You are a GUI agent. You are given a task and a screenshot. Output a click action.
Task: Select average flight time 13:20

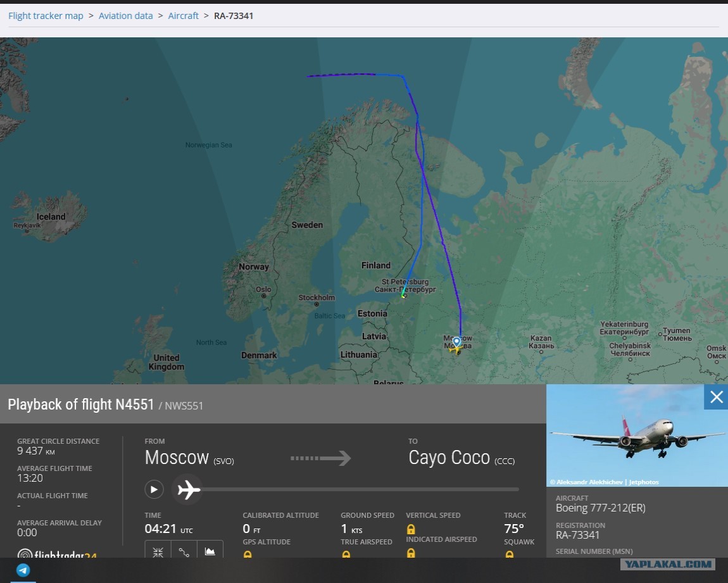click(30, 478)
